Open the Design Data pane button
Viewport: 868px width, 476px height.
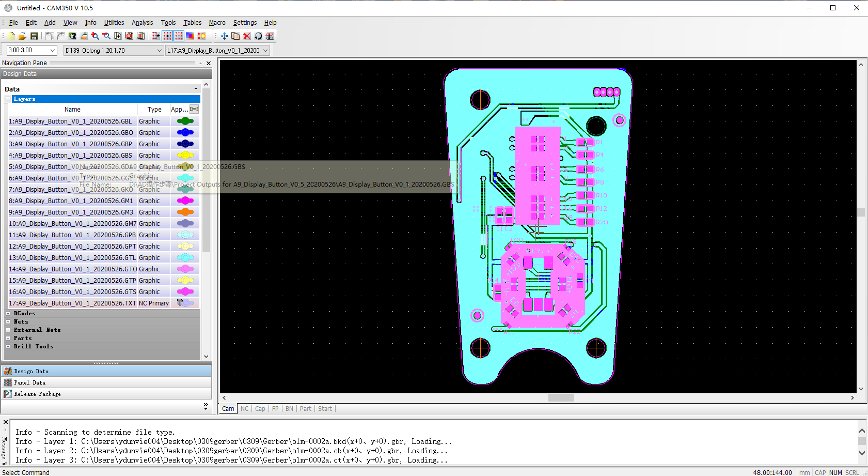[106, 371]
